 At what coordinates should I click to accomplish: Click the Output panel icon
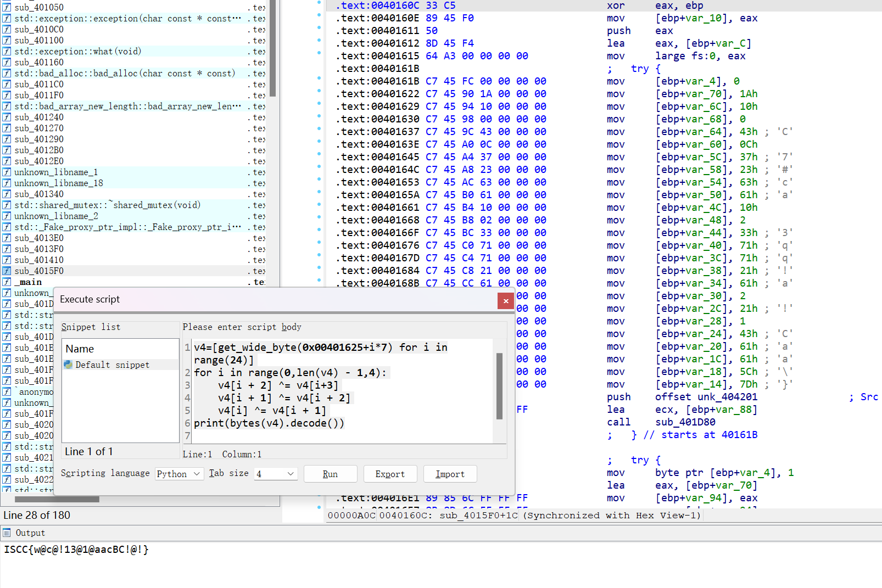coord(7,533)
